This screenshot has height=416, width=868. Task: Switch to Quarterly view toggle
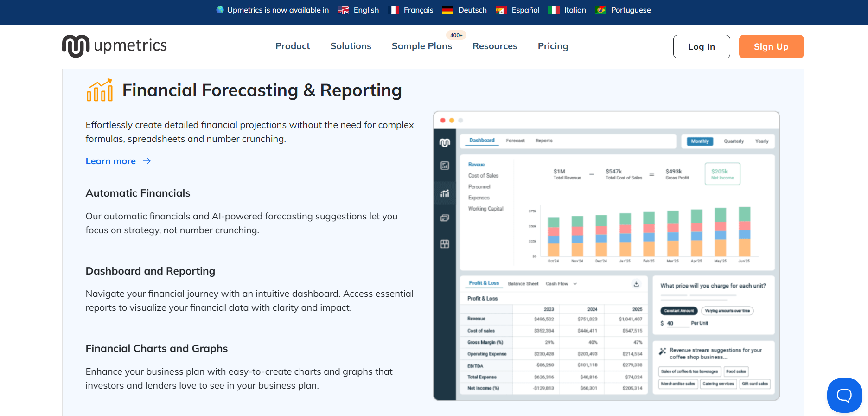tap(734, 141)
